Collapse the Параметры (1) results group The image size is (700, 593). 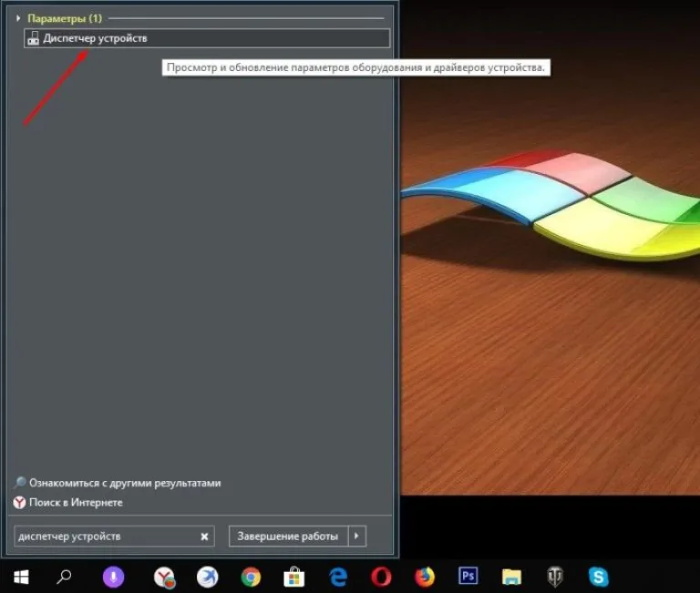pos(18,18)
